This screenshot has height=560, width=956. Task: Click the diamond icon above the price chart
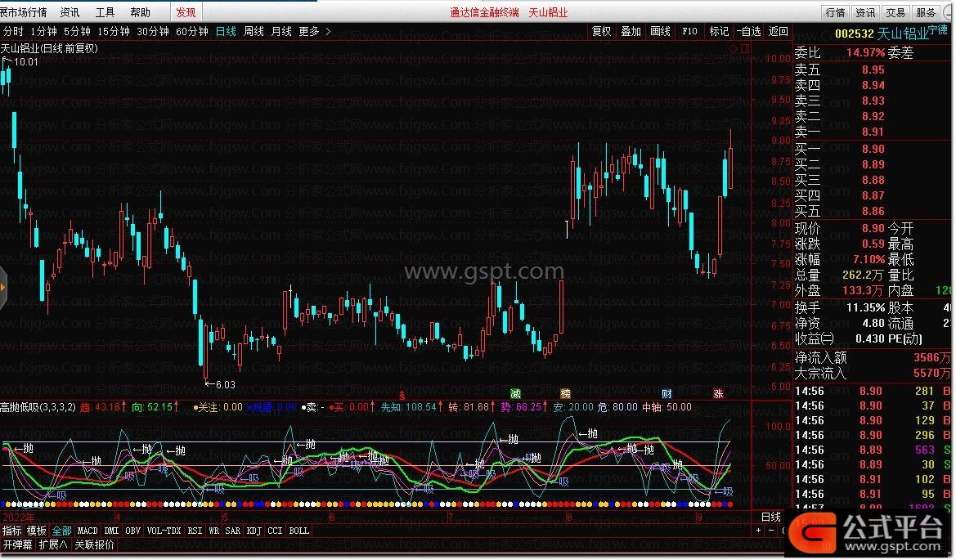734,48
